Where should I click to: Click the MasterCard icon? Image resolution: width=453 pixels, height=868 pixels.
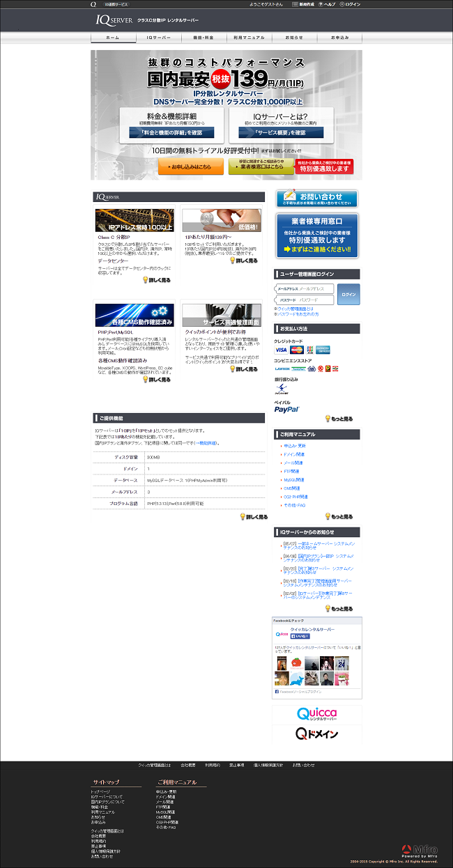coord(296,350)
